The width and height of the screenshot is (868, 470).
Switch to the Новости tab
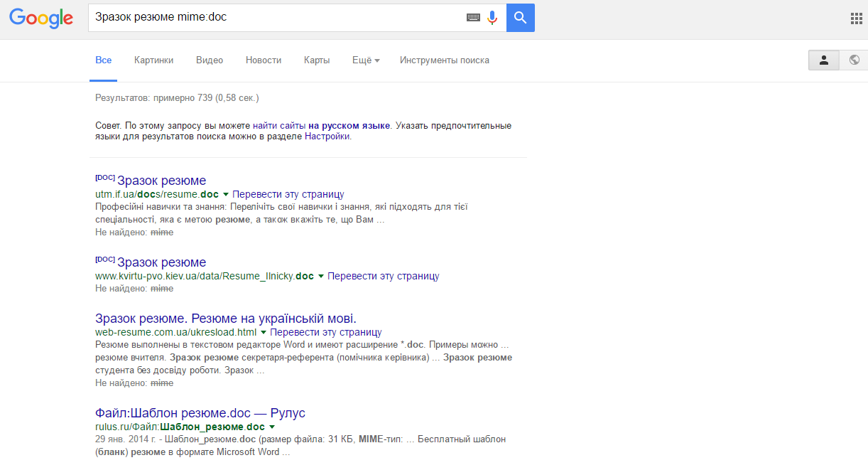[x=264, y=60]
